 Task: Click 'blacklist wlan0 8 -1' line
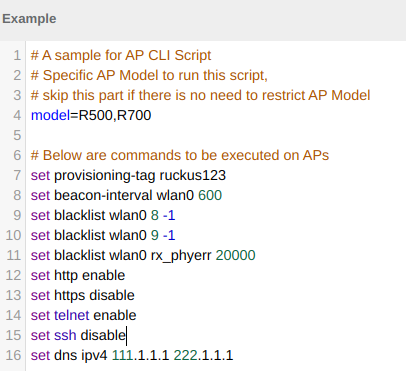[103, 215]
